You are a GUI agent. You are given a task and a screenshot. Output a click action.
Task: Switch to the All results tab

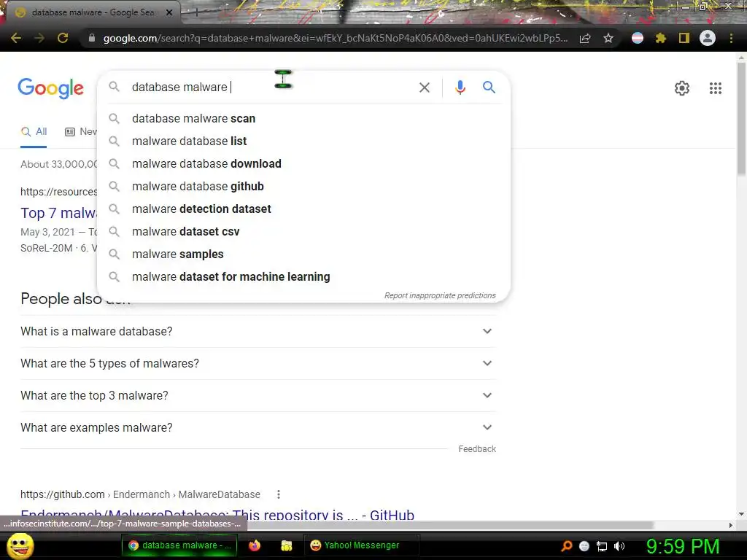coord(34,132)
